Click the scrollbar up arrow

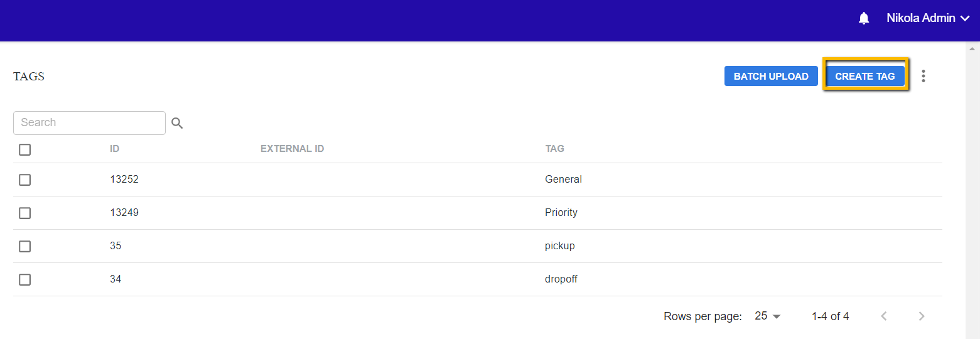pos(972,48)
